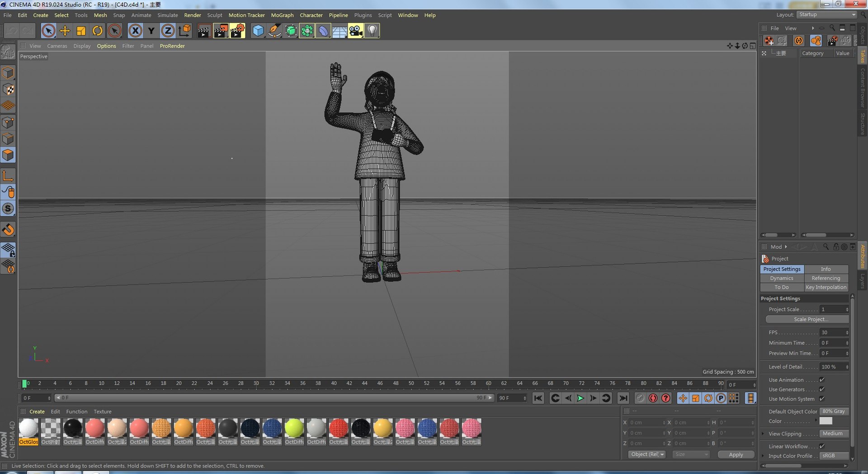868x474 pixels.
Task: Open the Info tab in Attributes
Action: (x=826, y=269)
